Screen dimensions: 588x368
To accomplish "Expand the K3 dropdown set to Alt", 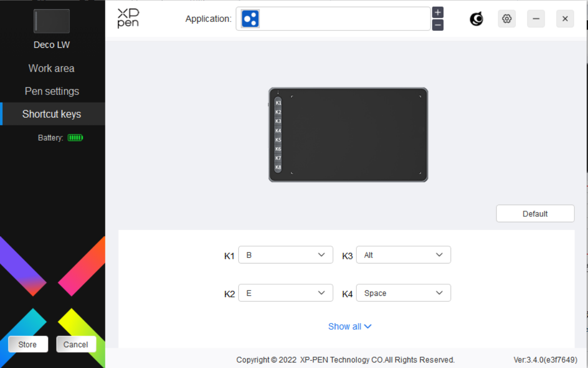I will click(x=403, y=255).
